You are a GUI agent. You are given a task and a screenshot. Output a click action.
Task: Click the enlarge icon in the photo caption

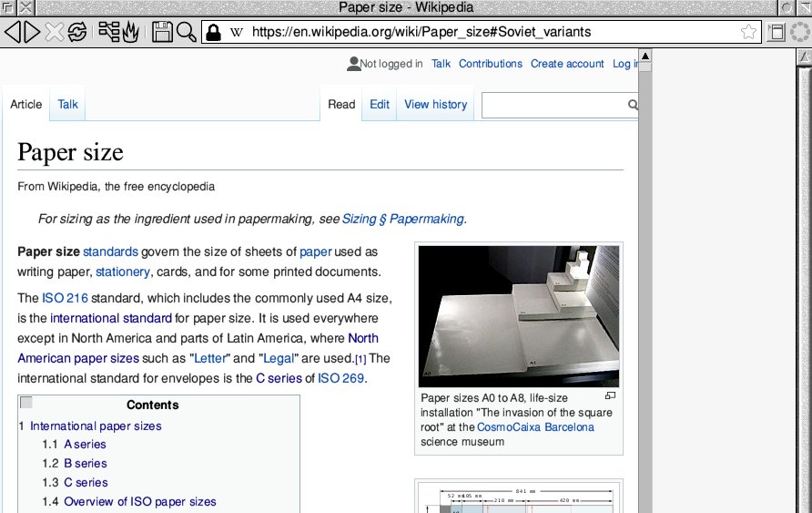pyautogui.click(x=611, y=395)
